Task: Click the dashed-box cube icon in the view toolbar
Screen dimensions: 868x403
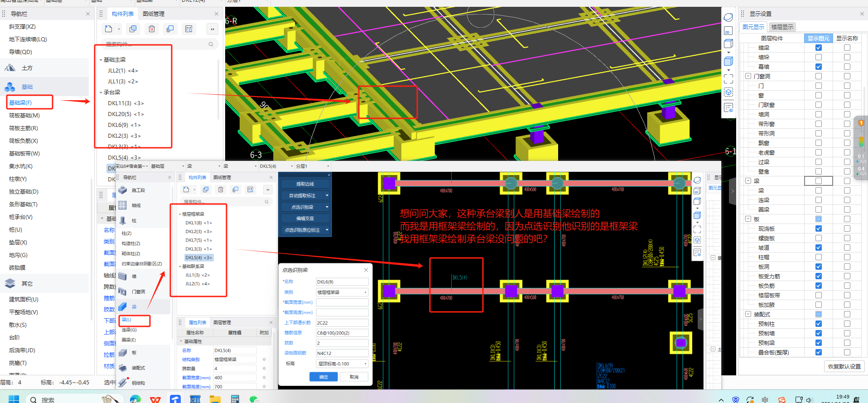Action: [728, 92]
